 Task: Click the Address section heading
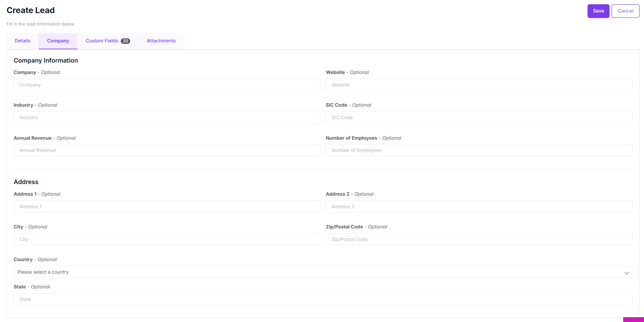tap(26, 182)
